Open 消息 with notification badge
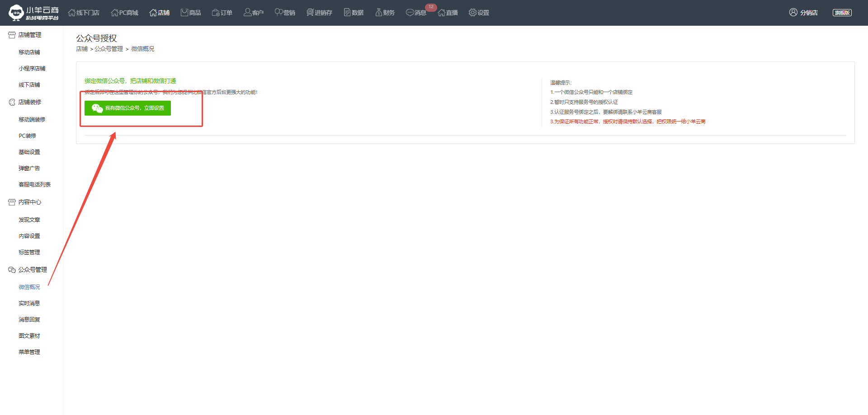Viewport: 868px width, 415px height. tap(416, 13)
